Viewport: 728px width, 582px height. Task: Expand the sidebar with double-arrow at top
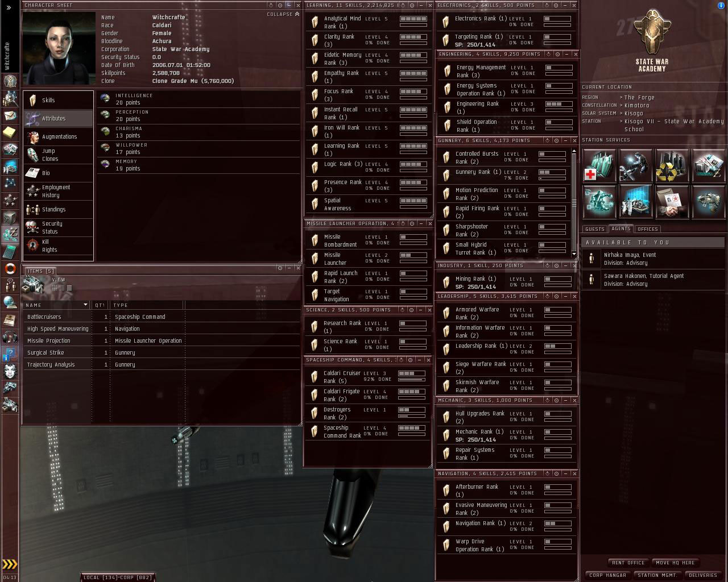point(9,7)
